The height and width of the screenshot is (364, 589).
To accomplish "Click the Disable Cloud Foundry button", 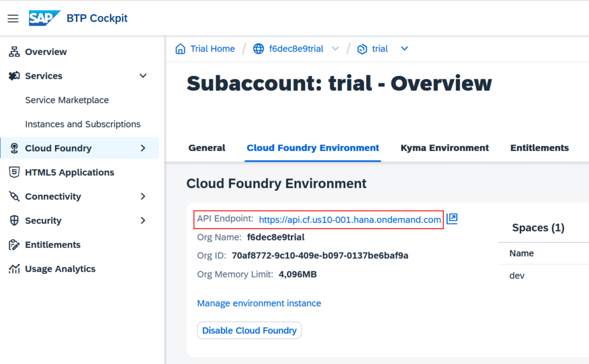I will click(249, 330).
